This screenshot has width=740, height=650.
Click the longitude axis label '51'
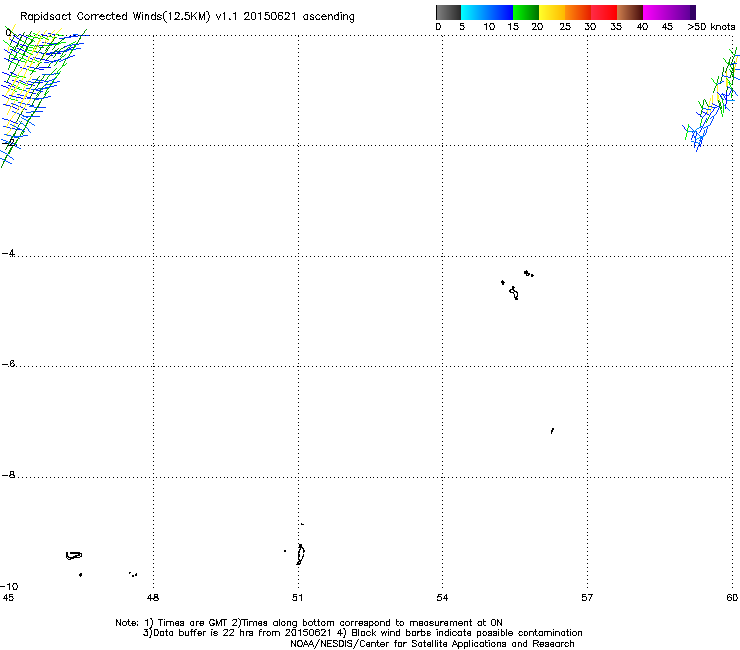297,598
